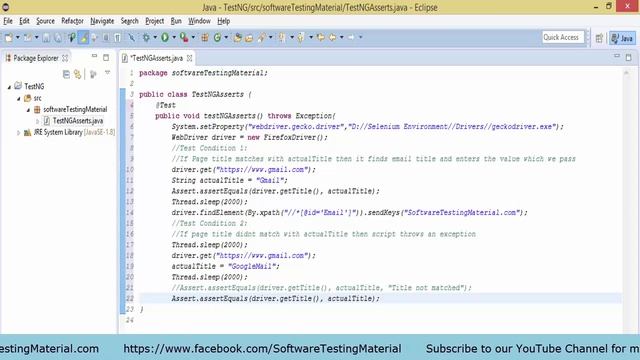The height and width of the screenshot is (360, 640).
Task: Open the Back history dropdown arrow
Action: [x=341, y=38]
